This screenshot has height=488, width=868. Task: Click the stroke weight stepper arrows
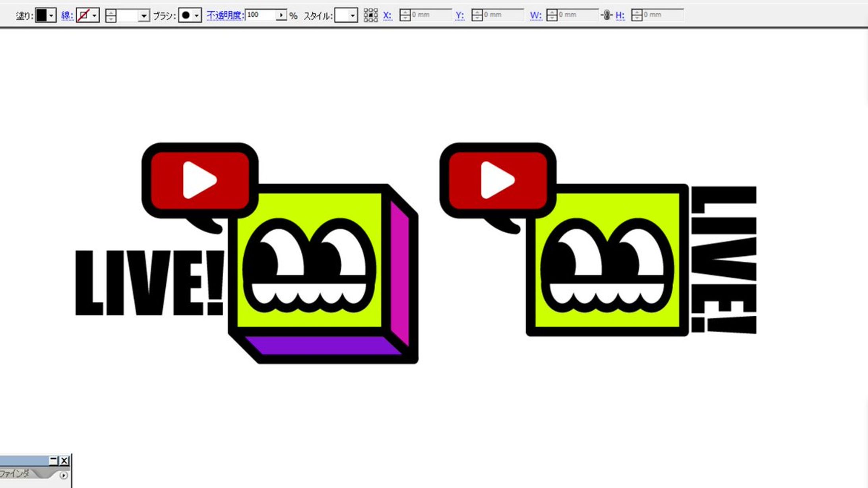111,16
